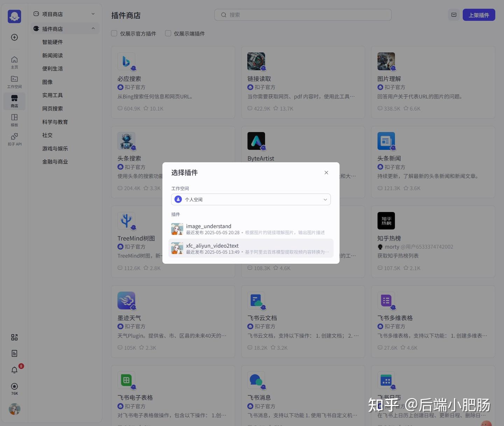Click the morty author name on 知乎热榜
This screenshot has height=426, width=504.
(392, 247)
